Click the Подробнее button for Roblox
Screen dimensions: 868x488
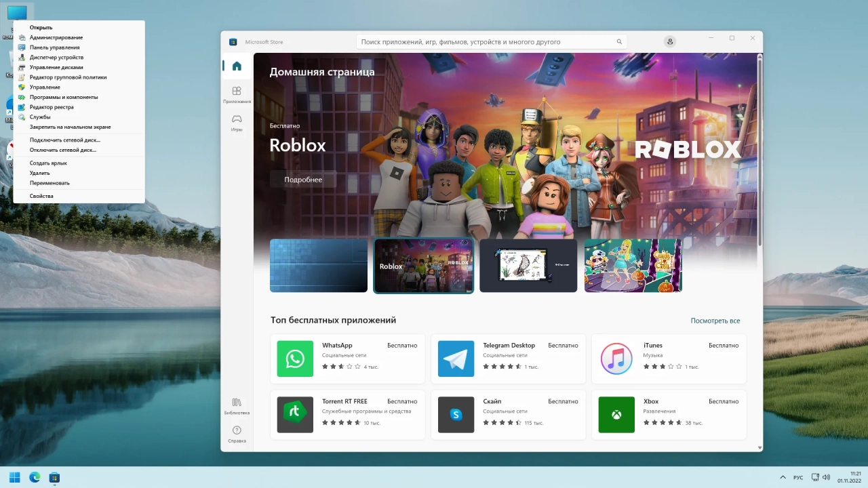pyautogui.click(x=303, y=180)
